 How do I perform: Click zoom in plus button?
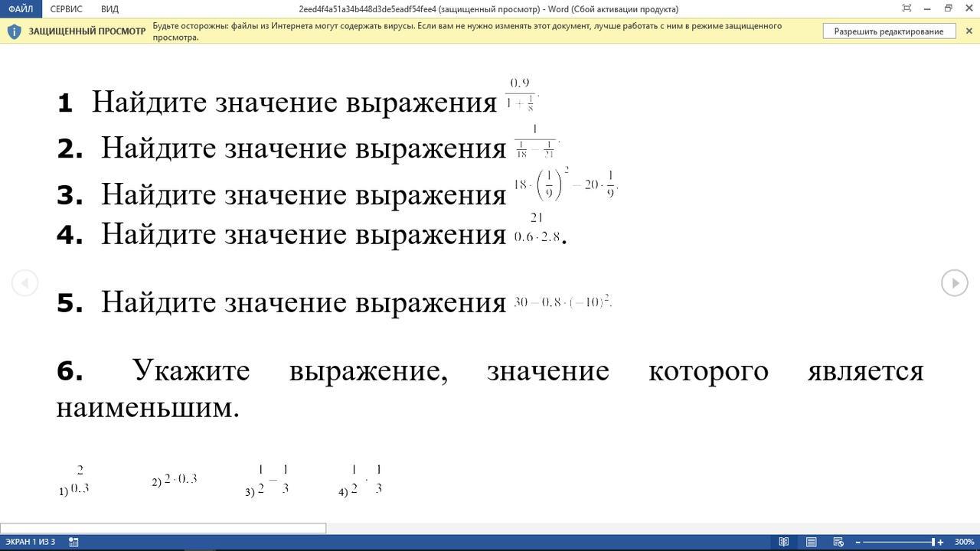(940, 542)
